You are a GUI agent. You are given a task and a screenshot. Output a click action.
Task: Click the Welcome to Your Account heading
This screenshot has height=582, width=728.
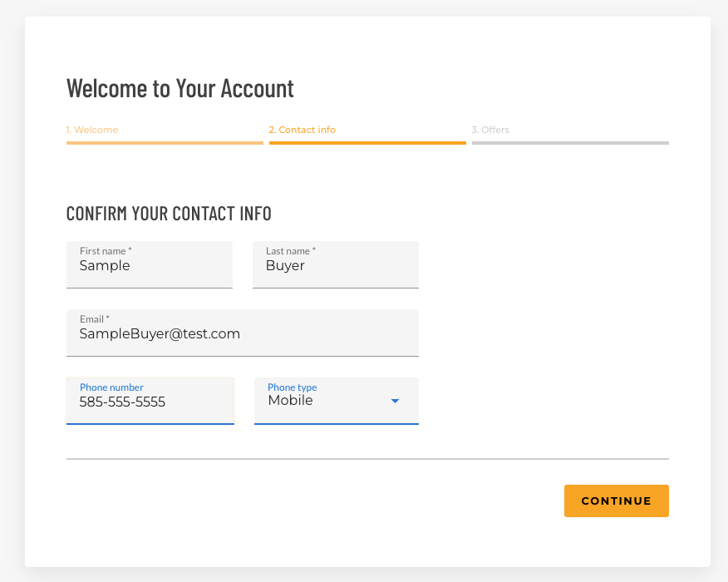pyautogui.click(x=180, y=88)
